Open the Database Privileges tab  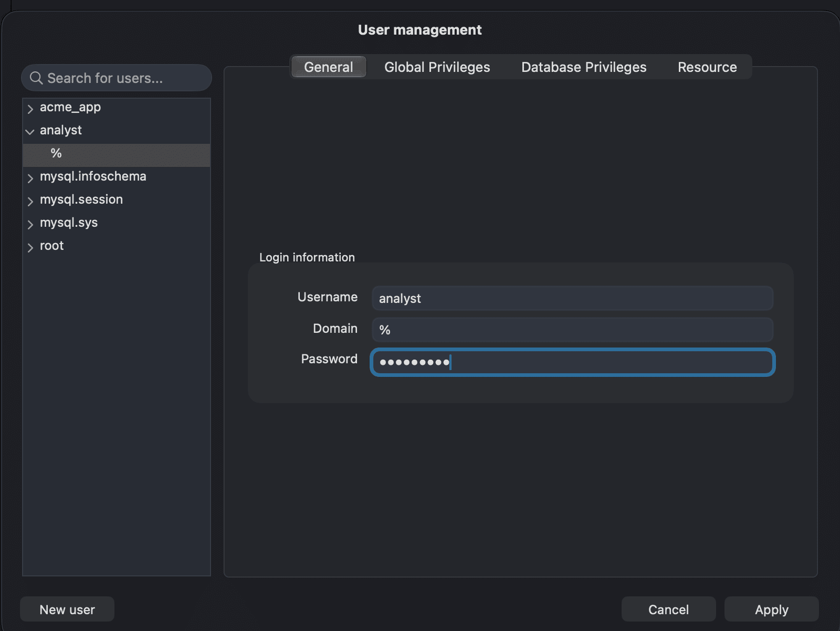pyautogui.click(x=584, y=67)
